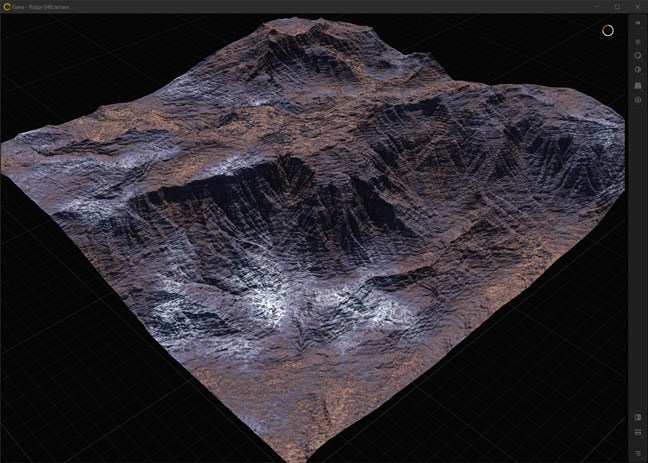Open the split panel layout icon
Screen dimensions: 648x463
(x=638, y=417)
